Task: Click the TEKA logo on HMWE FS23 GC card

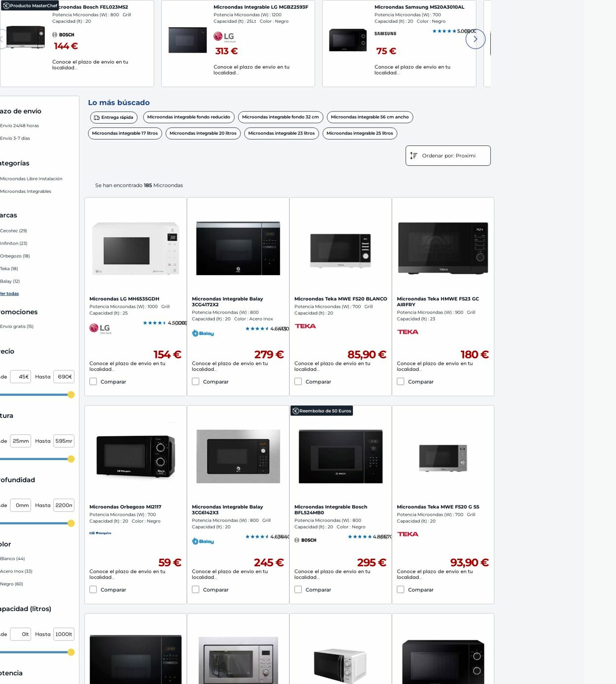Action: (x=408, y=332)
